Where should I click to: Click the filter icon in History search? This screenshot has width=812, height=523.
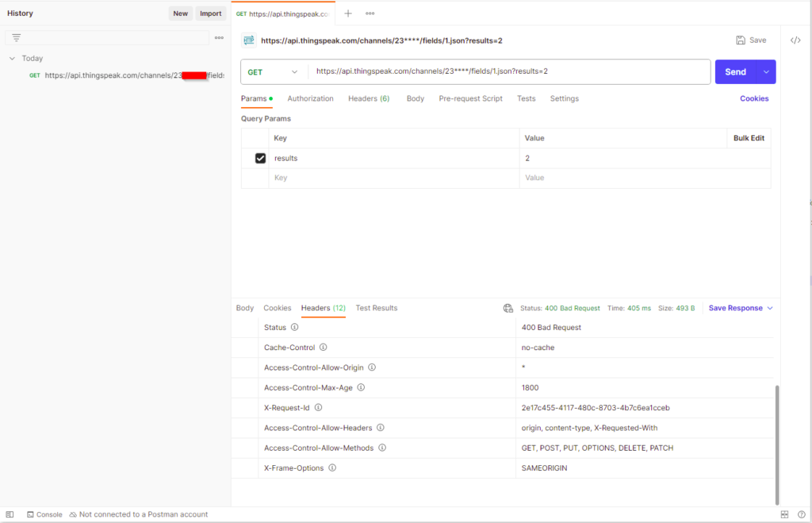[x=17, y=37]
